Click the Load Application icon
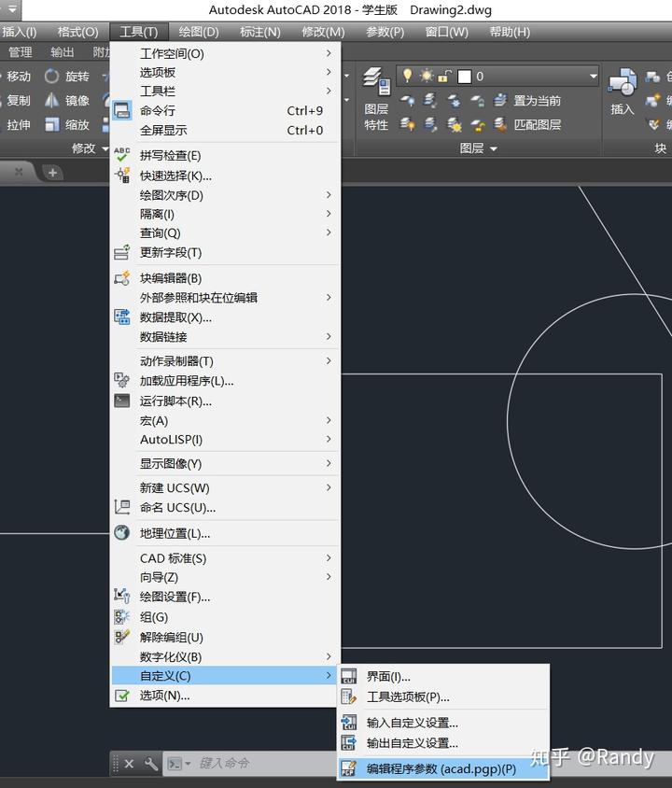 (x=122, y=380)
